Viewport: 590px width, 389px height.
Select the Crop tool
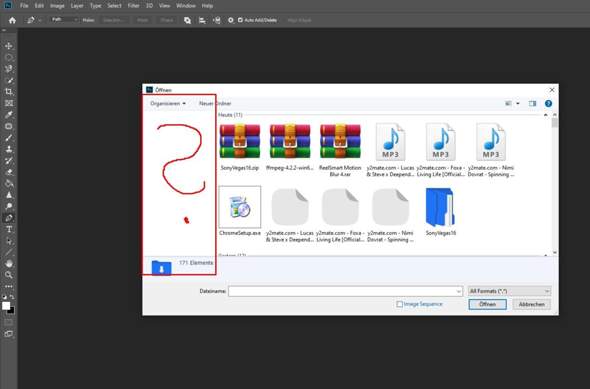[9, 92]
